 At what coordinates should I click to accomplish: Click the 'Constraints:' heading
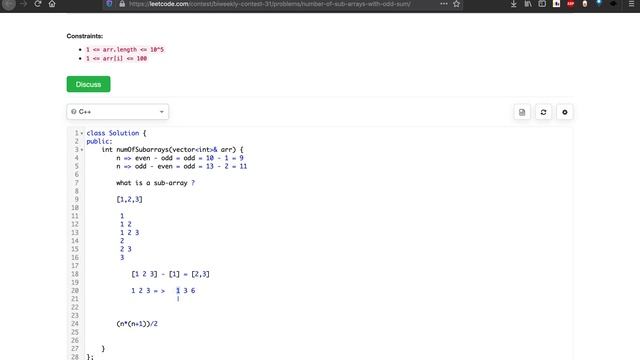(x=85, y=36)
